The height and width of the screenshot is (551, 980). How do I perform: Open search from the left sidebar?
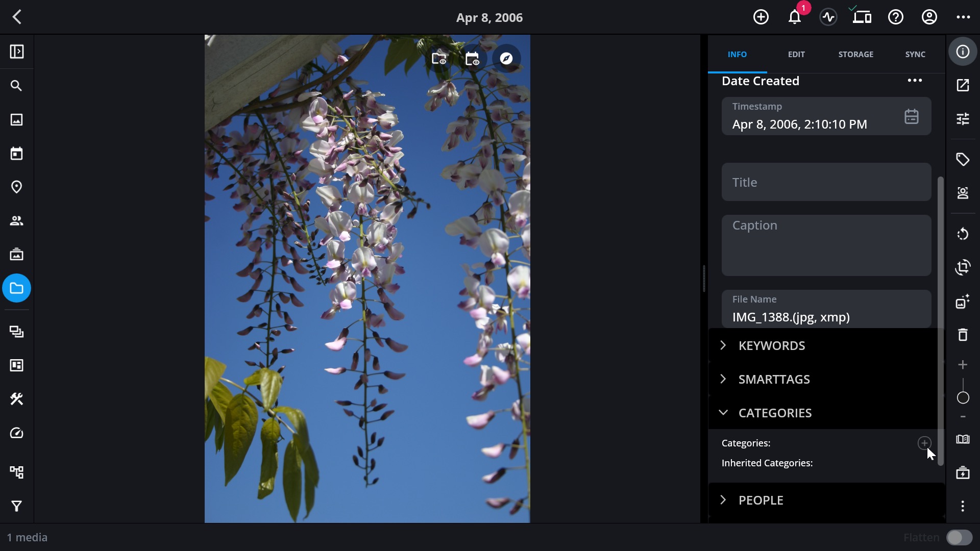click(17, 86)
